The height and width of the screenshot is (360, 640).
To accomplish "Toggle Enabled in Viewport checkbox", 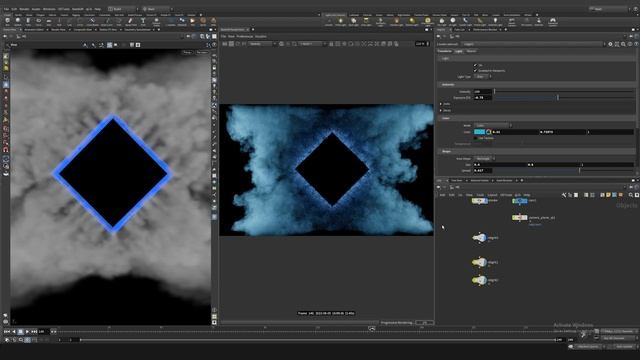I will coord(475,70).
